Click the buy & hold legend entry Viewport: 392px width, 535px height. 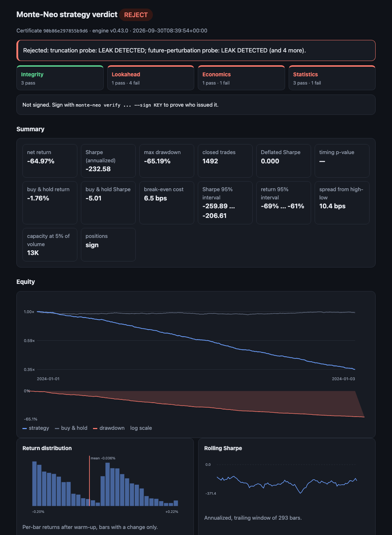pyautogui.click(x=71, y=428)
